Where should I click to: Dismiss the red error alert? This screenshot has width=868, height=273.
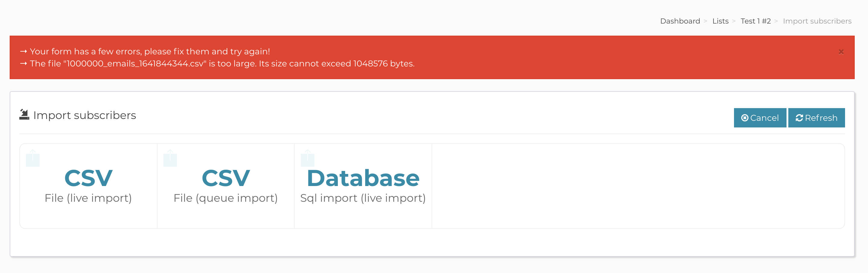(841, 52)
